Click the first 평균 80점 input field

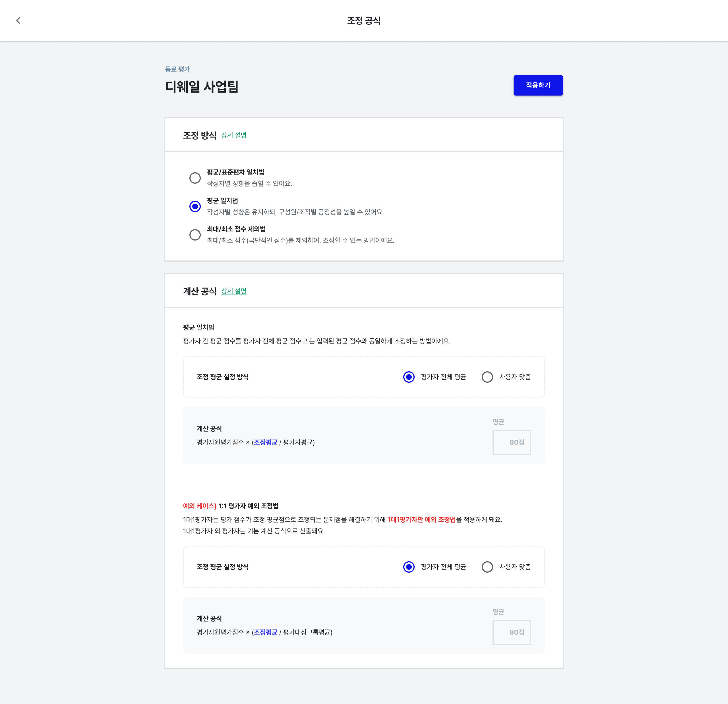click(512, 442)
